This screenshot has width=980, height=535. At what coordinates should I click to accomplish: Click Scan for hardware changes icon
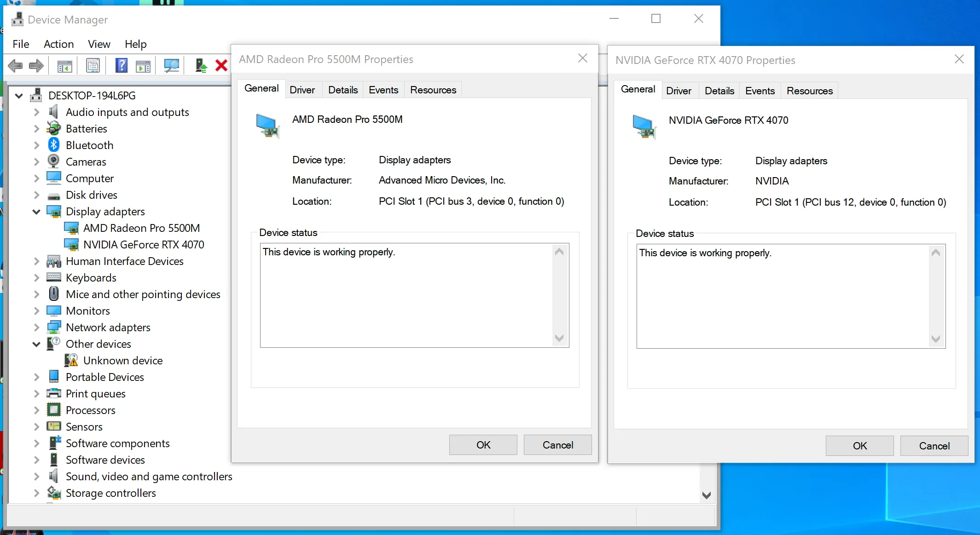click(x=172, y=66)
